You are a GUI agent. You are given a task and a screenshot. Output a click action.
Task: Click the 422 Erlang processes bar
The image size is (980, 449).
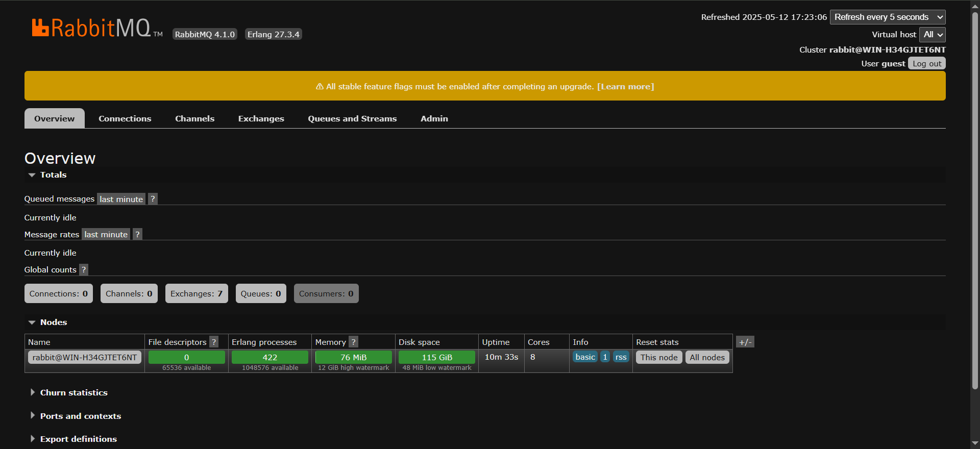[x=270, y=357]
